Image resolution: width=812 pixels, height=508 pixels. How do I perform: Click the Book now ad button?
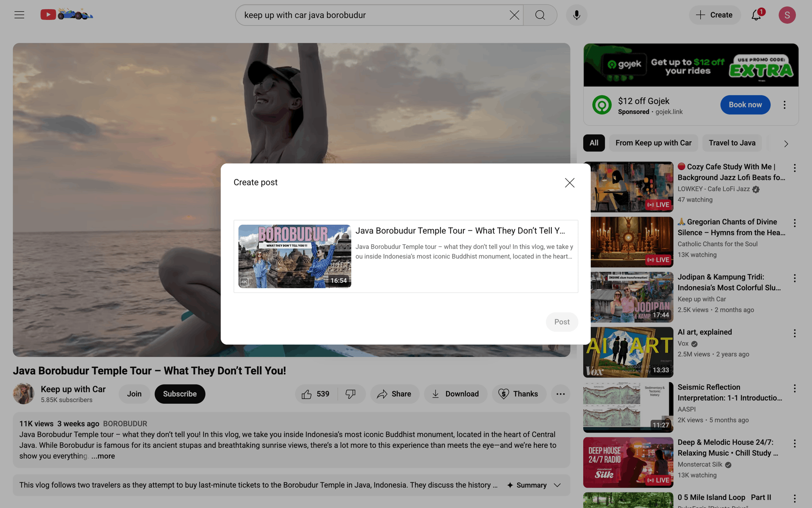tap(745, 105)
